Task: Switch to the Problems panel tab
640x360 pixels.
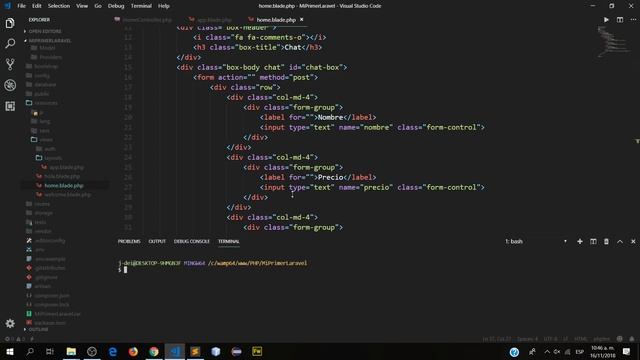Action: (129, 241)
